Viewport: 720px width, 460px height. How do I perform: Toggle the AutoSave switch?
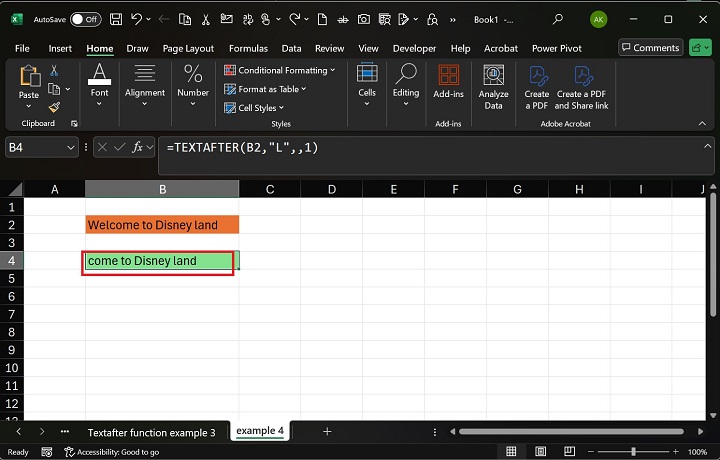tap(85, 19)
